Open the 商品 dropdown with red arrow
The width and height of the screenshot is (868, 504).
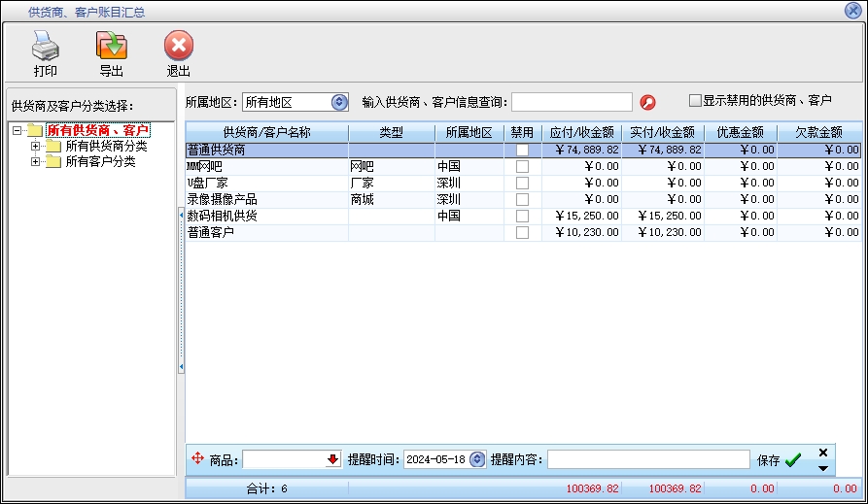pyautogui.click(x=333, y=460)
